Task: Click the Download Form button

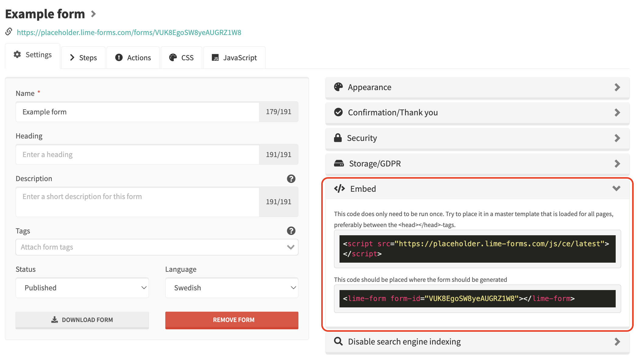Action: [82, 320]
